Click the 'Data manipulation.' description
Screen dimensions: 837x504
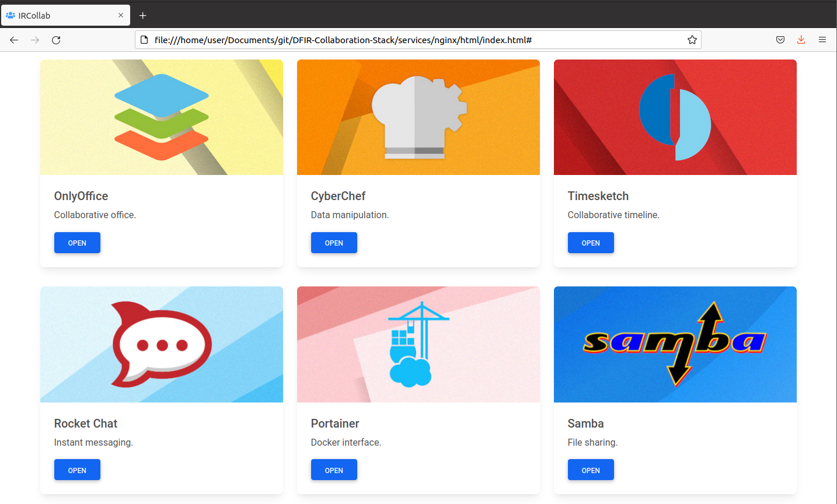pos(350,215)
